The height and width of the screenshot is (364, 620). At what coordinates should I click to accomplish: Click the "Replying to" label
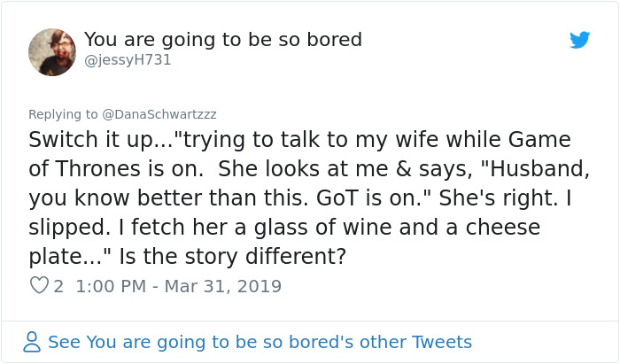pos(64,114)
